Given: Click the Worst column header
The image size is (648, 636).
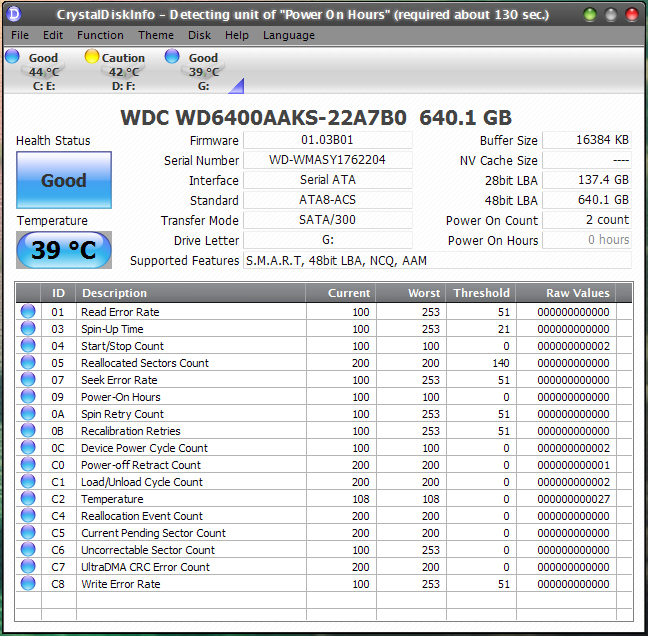Looking at the screenshot, I should click(x=410, y=293).
